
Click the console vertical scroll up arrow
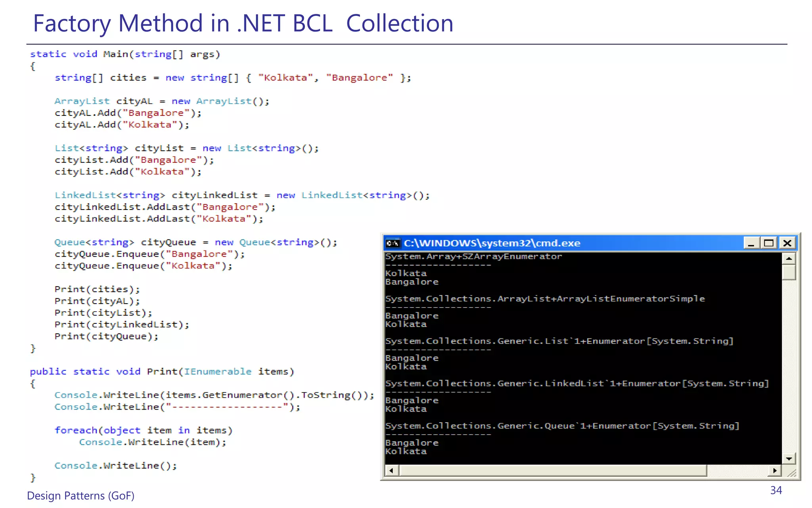(789, 259)
